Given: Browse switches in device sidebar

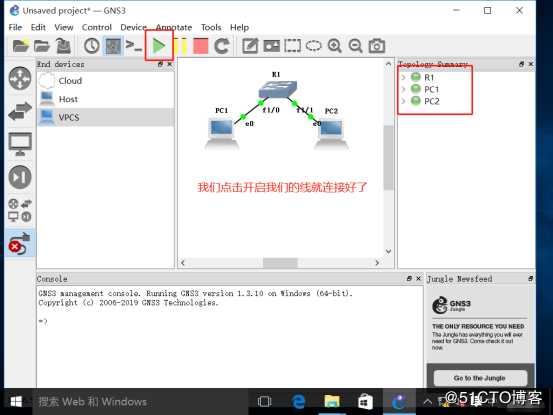Looking at the screenshot, I should click(x=20, y=111).
